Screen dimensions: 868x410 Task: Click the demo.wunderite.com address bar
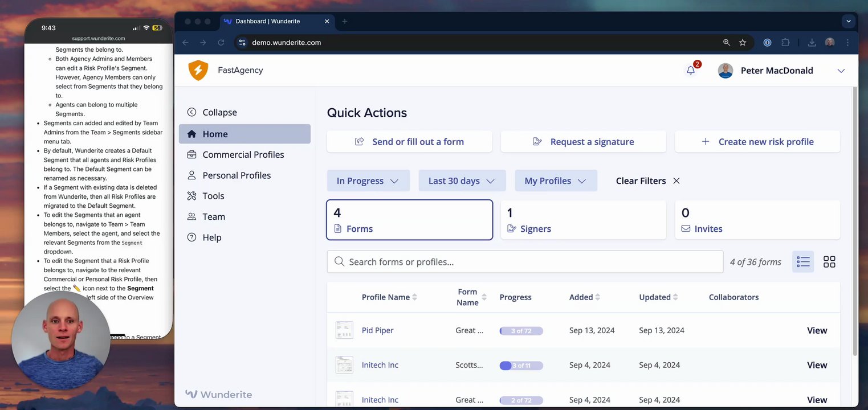click(x=286, y=43)
